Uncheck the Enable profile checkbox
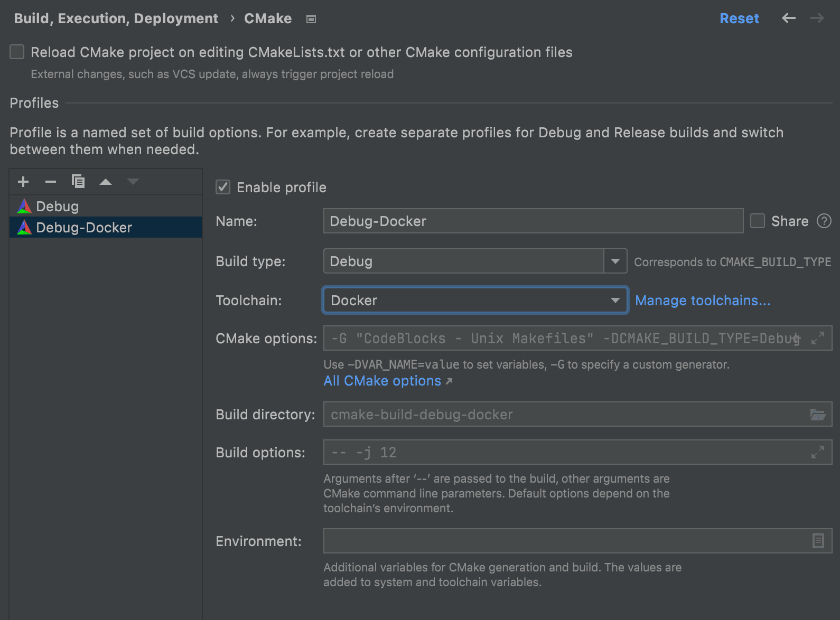840x620 pixels. [223, 187]
